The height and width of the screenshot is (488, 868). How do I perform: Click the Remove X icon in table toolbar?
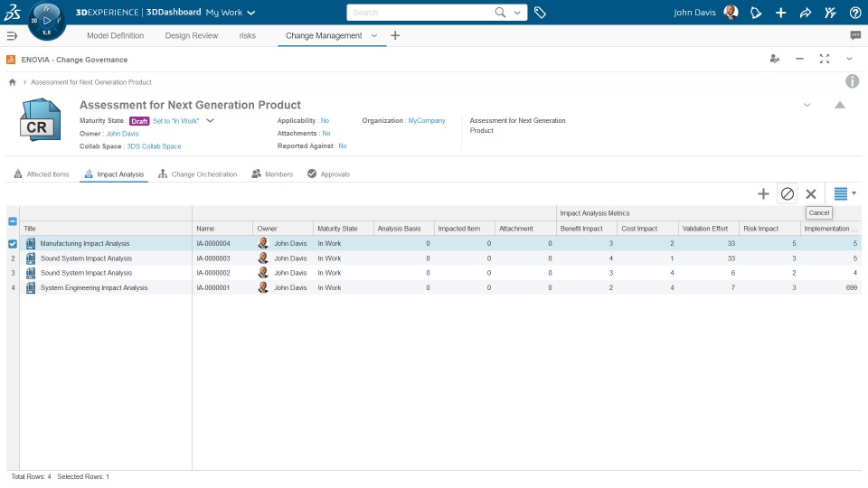click(x=811, y=193)
